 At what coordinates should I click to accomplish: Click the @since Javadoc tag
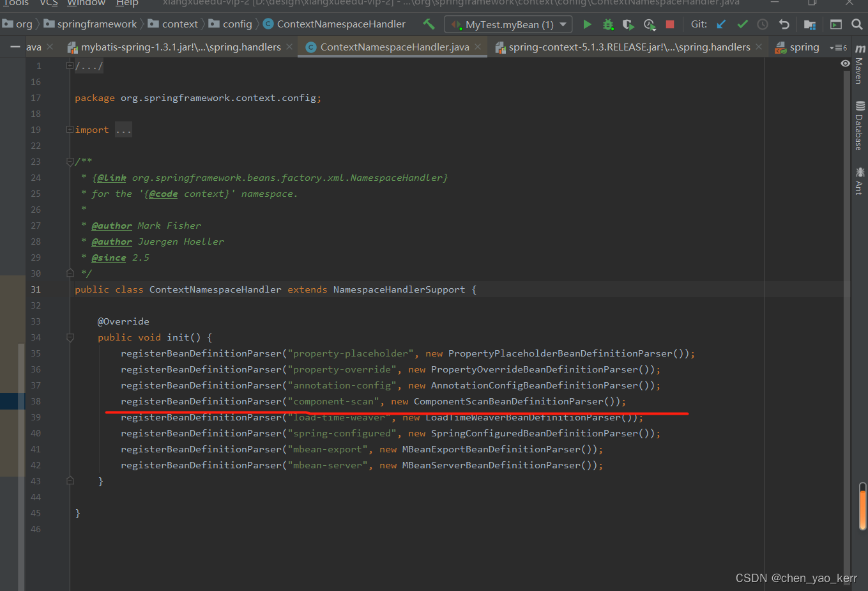click(109, 257)
